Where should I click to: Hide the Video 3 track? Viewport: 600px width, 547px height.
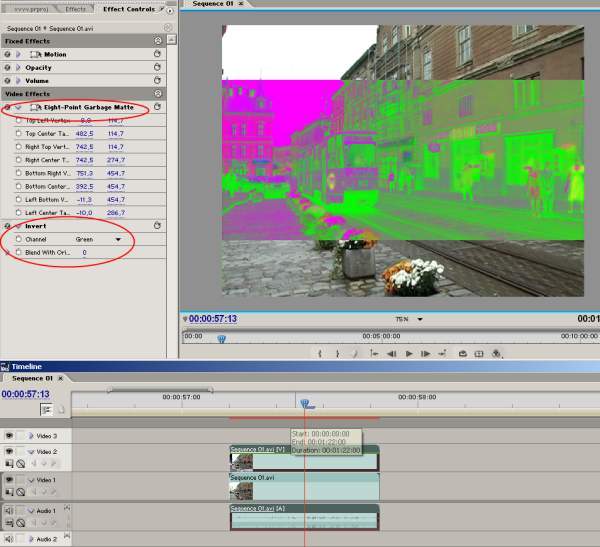(9, 436)
